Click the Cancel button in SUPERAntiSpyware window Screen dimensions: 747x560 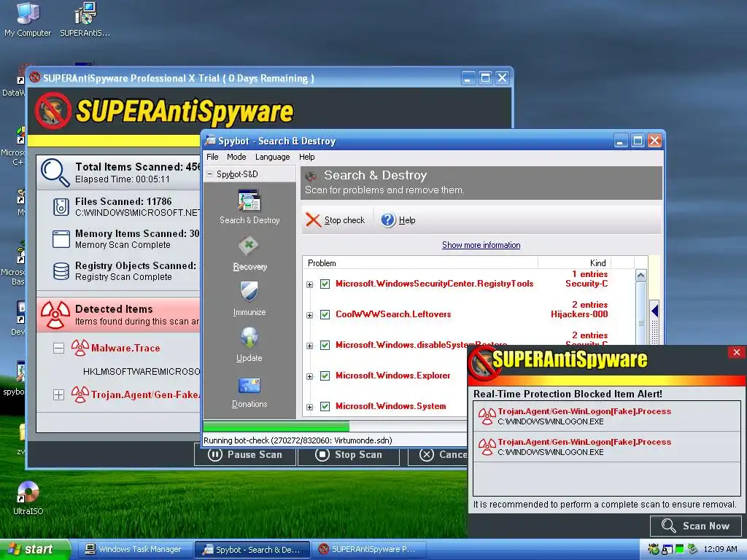click(438, 454)
